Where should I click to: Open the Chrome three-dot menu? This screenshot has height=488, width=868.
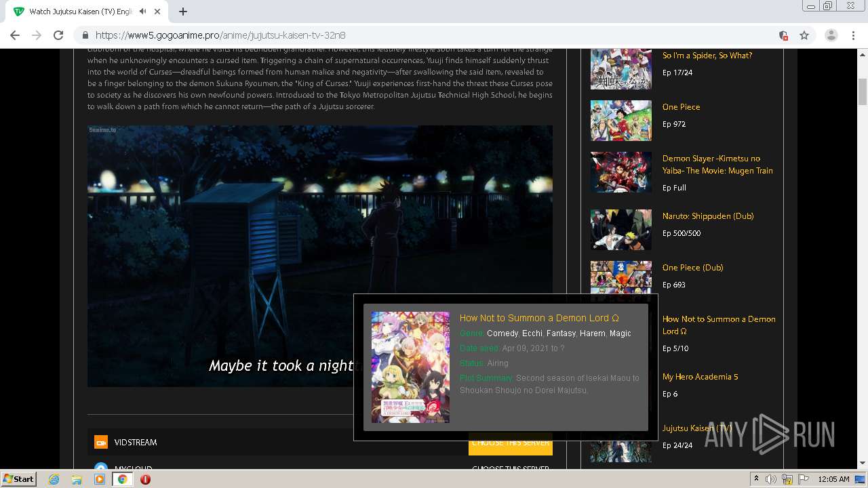tap(853, 35)
